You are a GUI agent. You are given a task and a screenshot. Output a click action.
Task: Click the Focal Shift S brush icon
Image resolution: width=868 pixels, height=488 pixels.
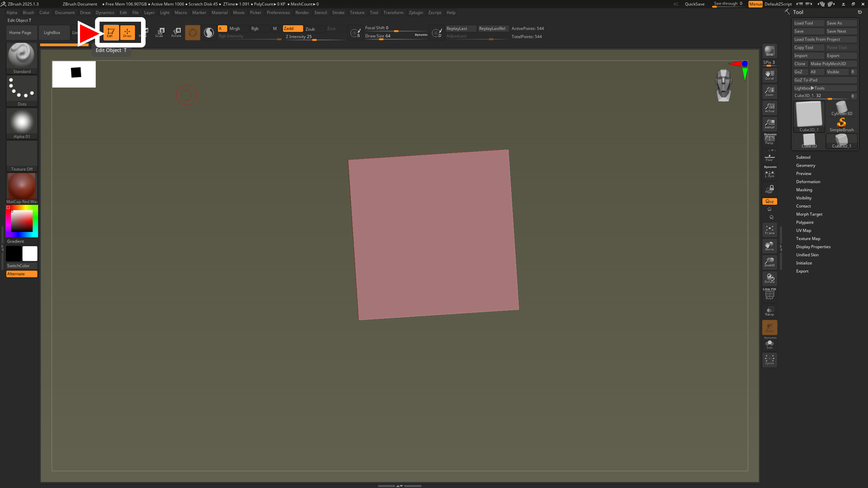356,33
